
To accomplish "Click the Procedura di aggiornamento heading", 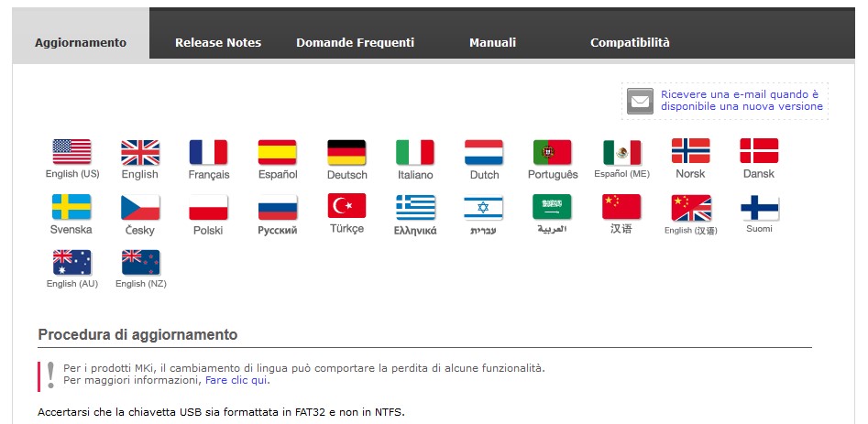I will (137, 334).
